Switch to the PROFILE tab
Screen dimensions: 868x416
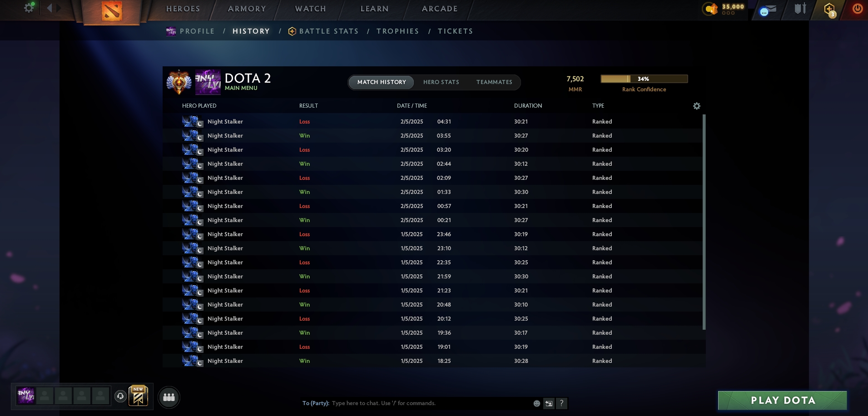click(x=197, y=31)
